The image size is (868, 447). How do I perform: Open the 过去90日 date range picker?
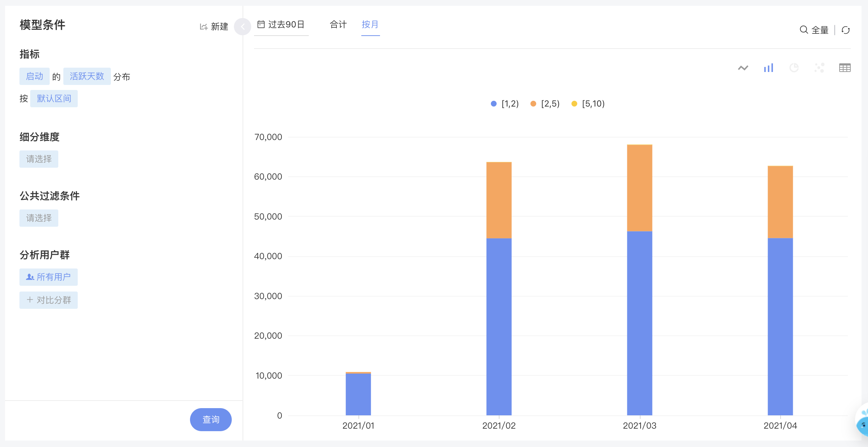pos(281,24)
